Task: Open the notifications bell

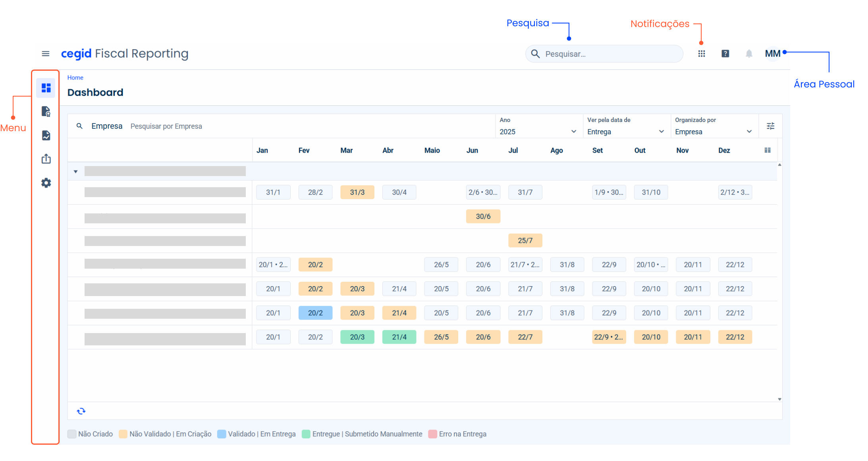Action: click(x=749, y=54)
